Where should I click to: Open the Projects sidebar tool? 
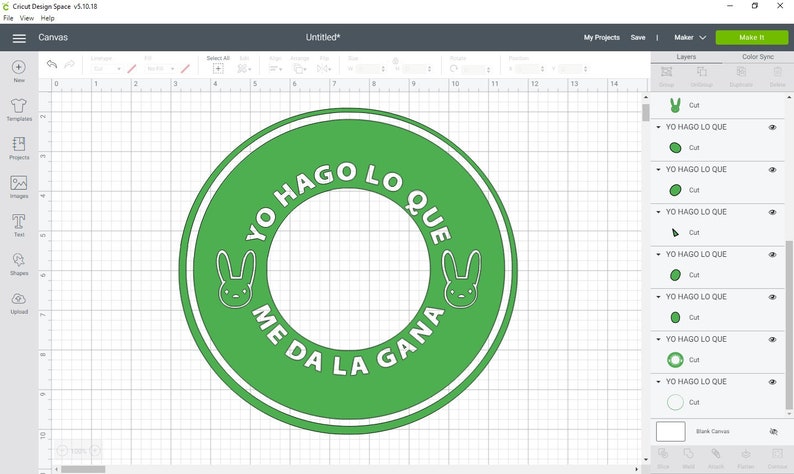pyautogui.click(x=19, y=148)
